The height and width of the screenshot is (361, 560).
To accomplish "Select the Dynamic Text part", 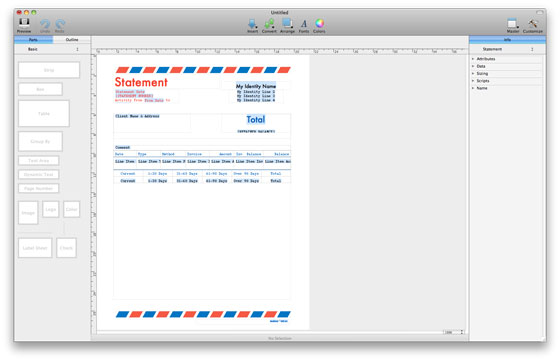I will coord(39,175).
